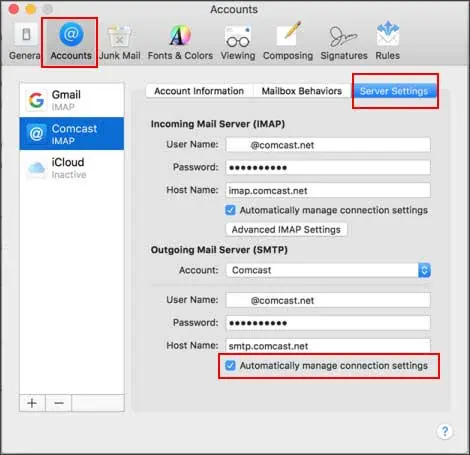470x455 pixels.
Task: Remove selected account with minus button
Action: 58,403
